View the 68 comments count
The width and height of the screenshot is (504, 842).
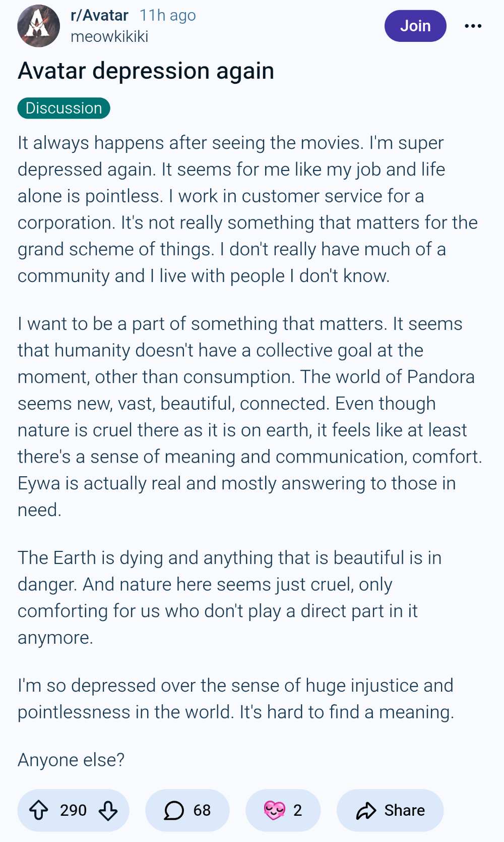pyautogui.click(x=202, y=810)
